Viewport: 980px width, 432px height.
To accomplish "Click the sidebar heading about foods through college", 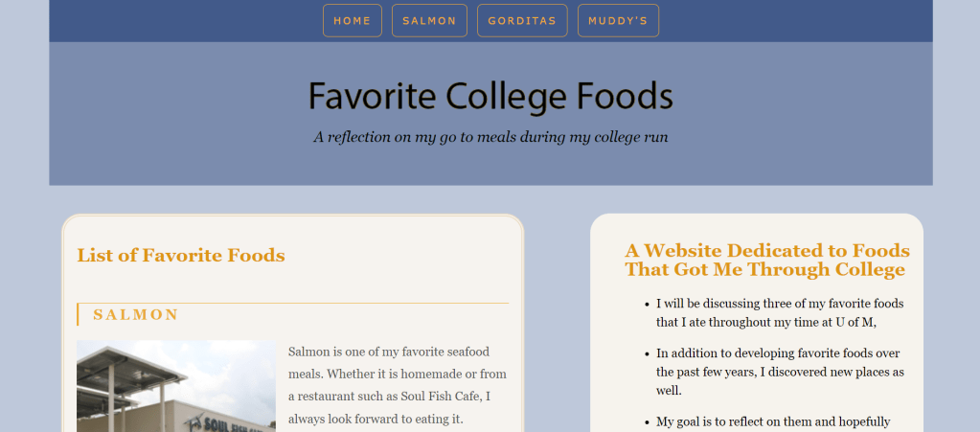I will point(766,260).
